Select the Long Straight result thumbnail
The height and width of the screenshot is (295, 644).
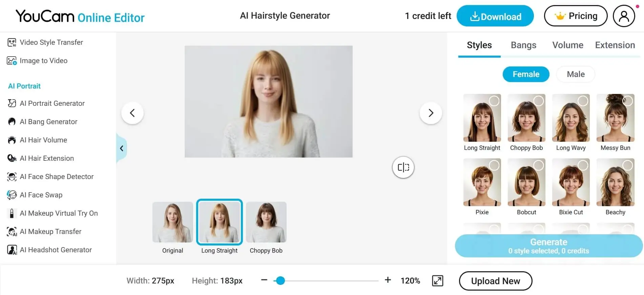[220, 222]
